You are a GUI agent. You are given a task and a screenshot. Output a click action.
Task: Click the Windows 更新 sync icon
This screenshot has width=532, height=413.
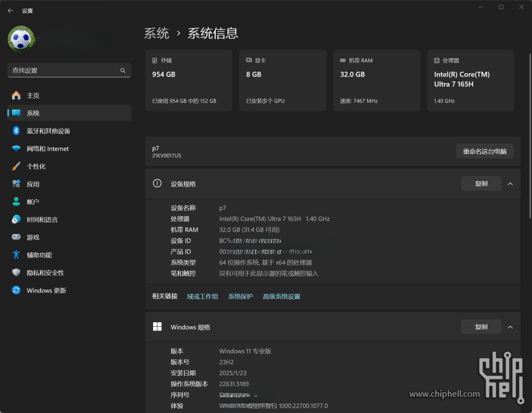[x=16, y=290]
